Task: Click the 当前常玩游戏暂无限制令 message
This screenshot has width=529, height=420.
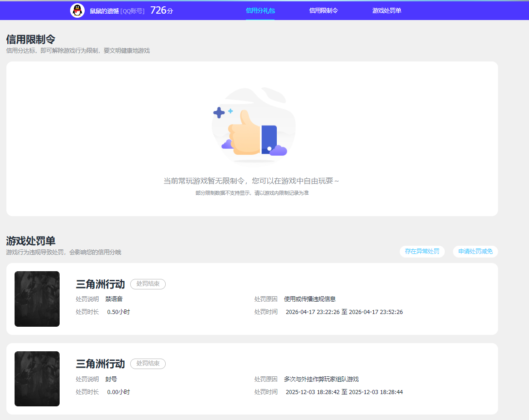Action: point(251,181)
